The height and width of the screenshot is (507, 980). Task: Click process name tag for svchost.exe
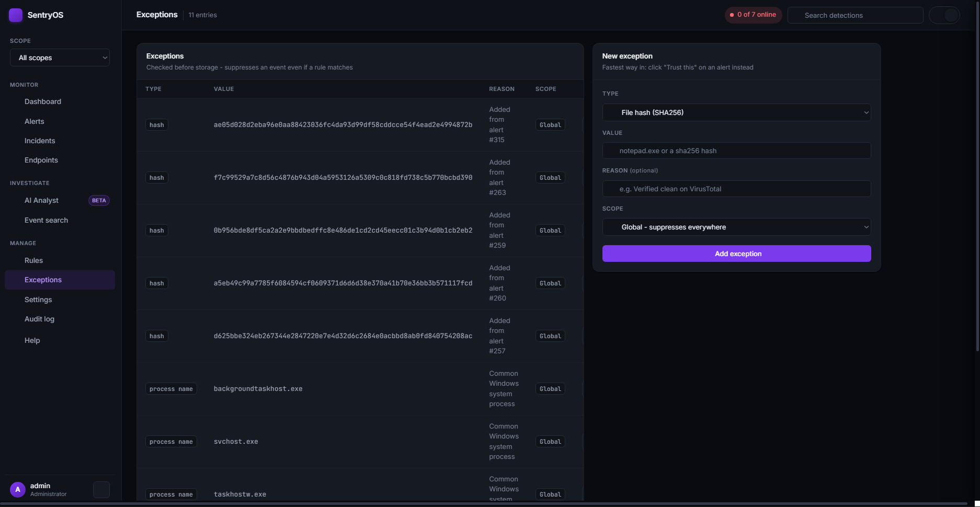click(171, 442)
